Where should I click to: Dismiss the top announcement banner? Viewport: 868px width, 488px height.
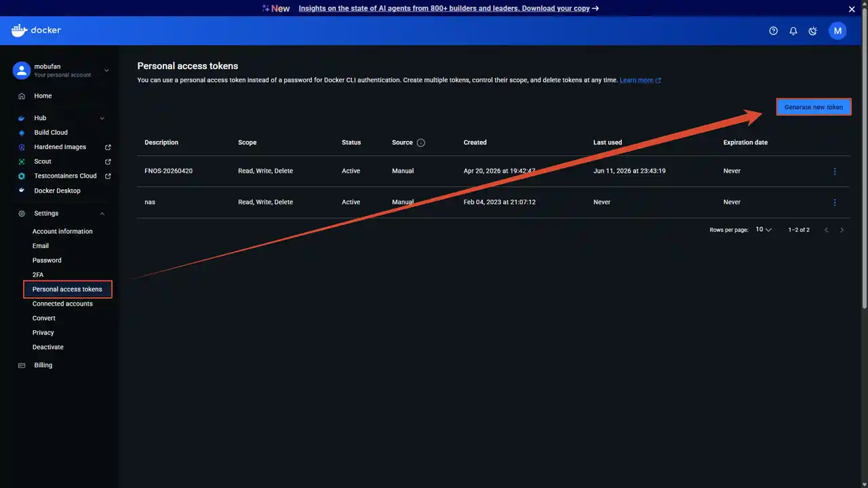pos(852,9)
